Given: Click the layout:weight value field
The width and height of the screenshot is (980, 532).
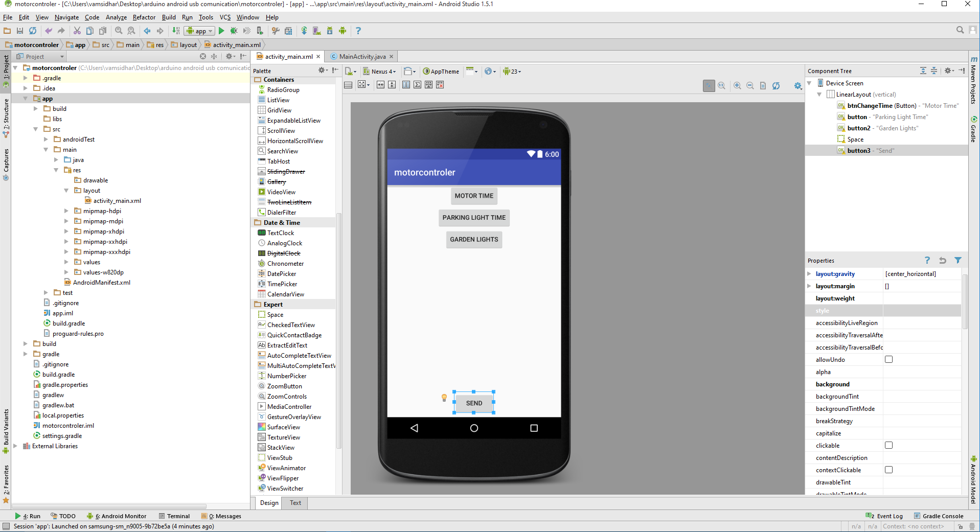Looking at the screenshot, I should pyautogui.click(x=922, y=298).
